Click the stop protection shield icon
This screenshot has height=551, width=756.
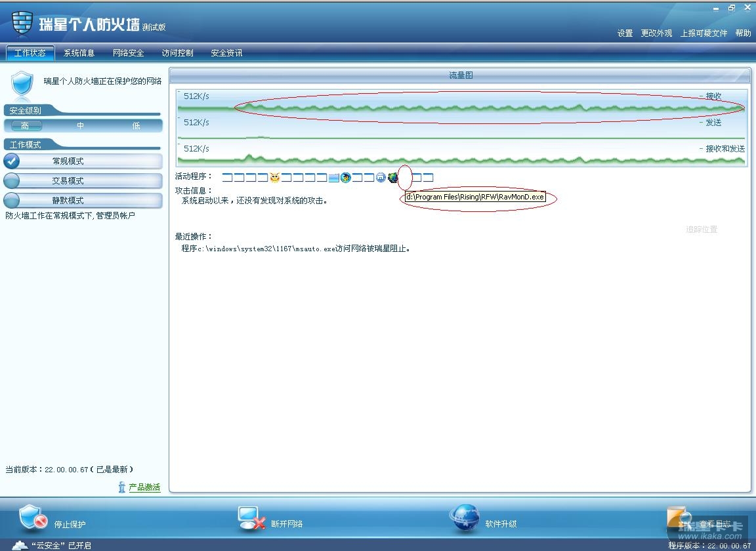click(x=33, y=518)
